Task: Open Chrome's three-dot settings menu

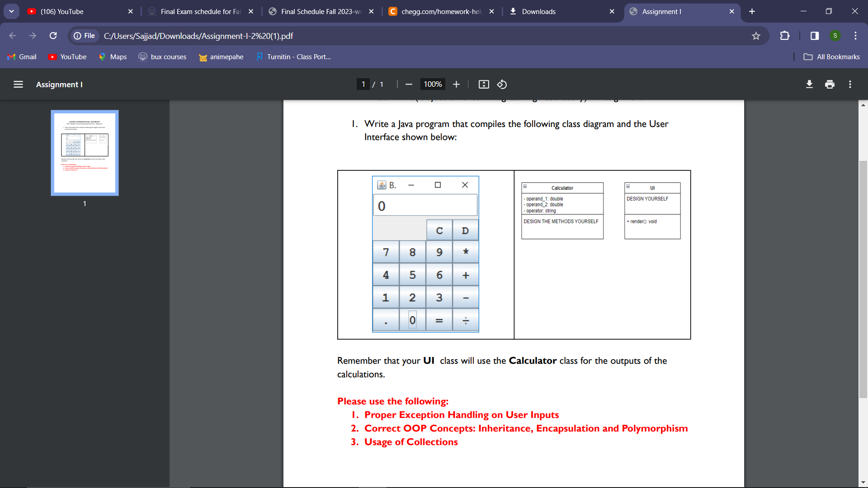Action: click(855, 35)
